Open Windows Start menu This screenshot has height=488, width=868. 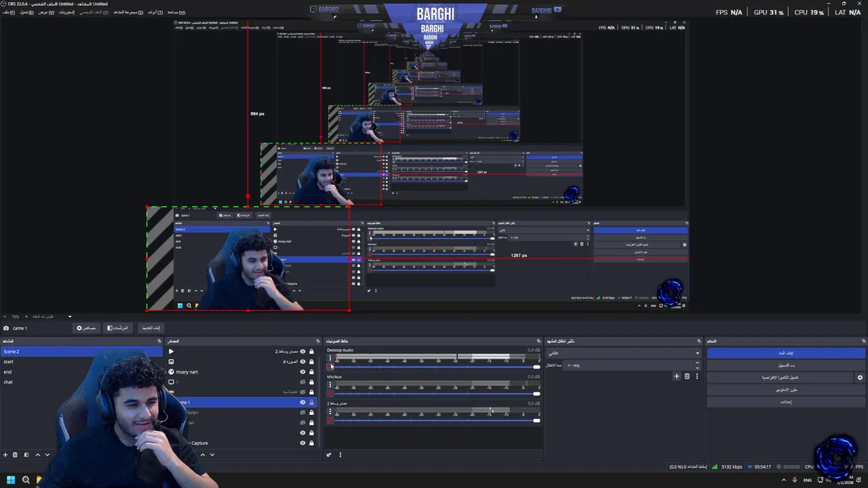(11, 480)
